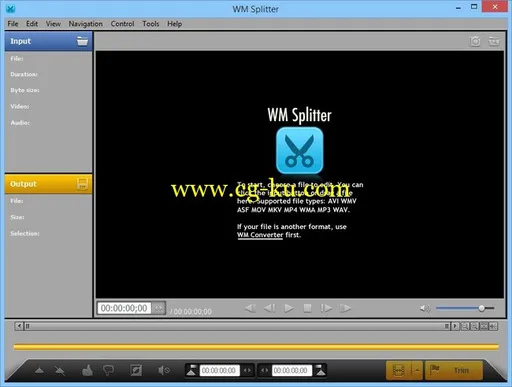512x387 pixels.
Task: Click the selection start time field
Action: pyautogui.click(x=219, y=370)
